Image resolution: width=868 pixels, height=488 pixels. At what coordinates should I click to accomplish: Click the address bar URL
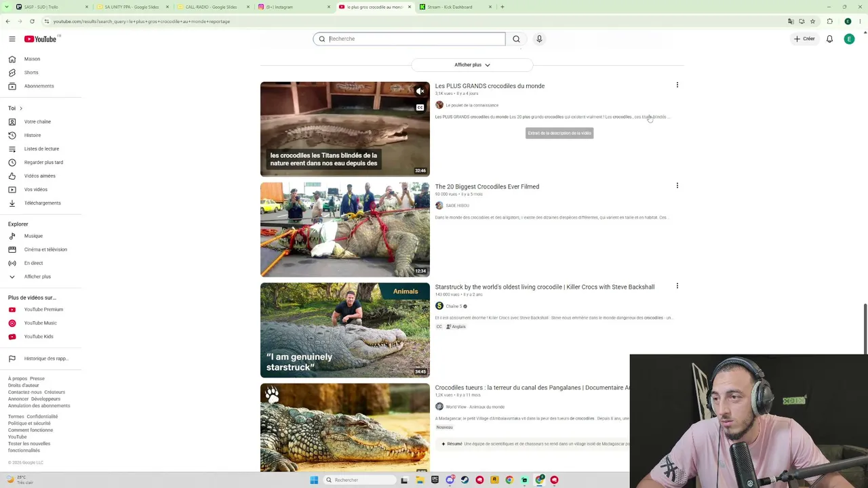141,22
